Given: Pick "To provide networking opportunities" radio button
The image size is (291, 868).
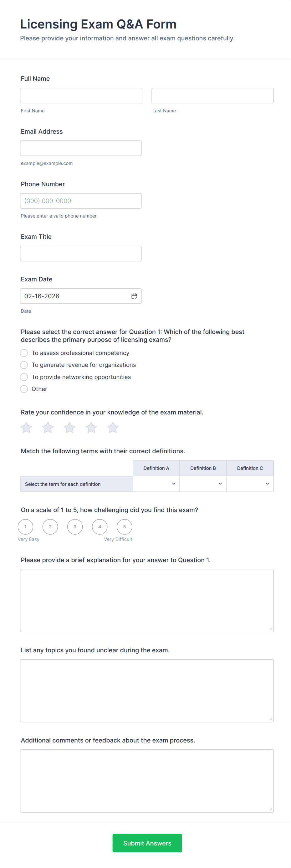Looking at the screenshot, I should click(x=24, y=377).
